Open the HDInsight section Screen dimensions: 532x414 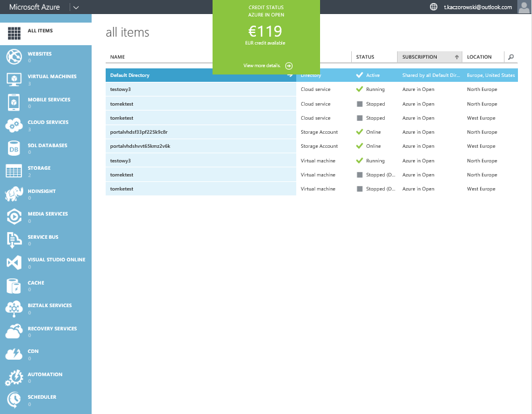[46, 194]
